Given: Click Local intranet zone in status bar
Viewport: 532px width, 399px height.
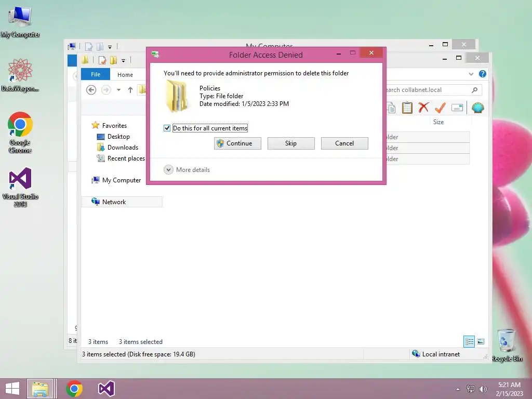Looking at the screenshot, I should pyautogui.click(x=436, y=354).
